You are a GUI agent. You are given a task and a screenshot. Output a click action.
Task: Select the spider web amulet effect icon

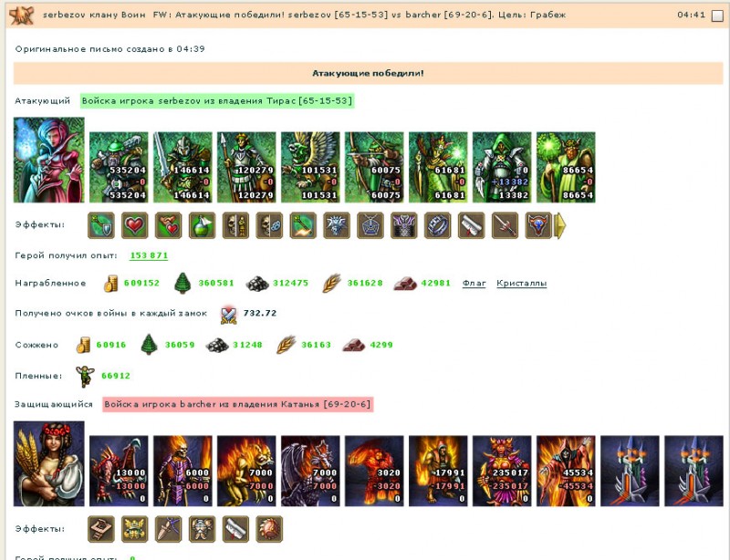(370, 225)
